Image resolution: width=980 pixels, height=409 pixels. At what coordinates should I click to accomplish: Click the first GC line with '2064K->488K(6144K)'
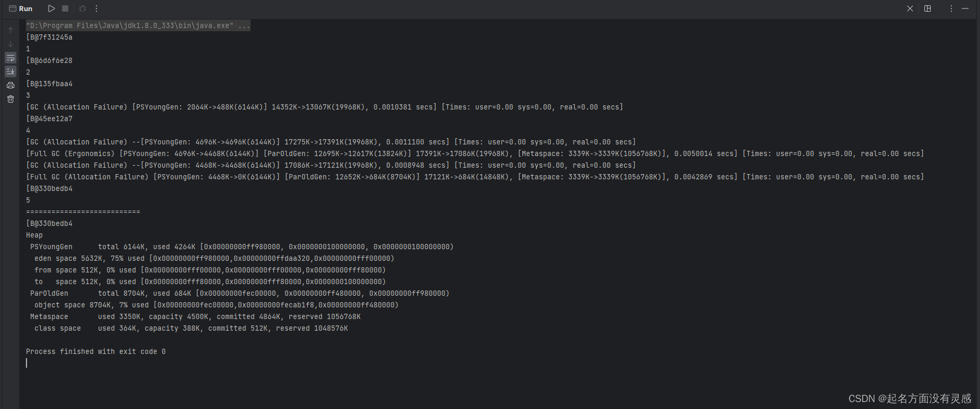pos(325,107)
